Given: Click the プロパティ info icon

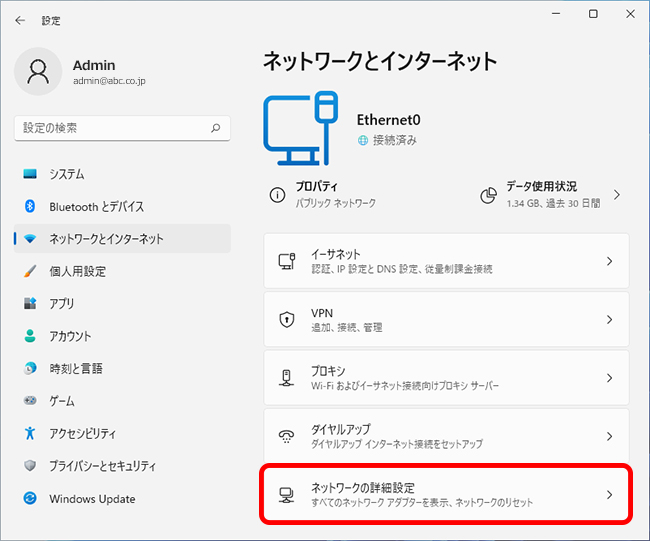Looking at the screenshot, I should point(277,194).
